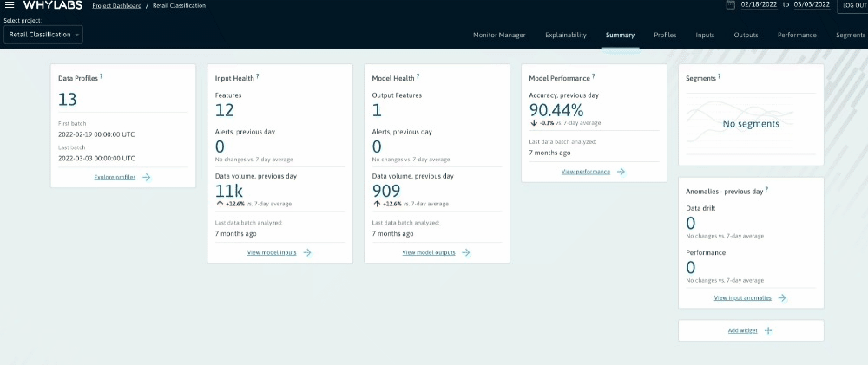Show help tooltip for Model Health
Screen dimensions: 868x365
coord(418,76)
